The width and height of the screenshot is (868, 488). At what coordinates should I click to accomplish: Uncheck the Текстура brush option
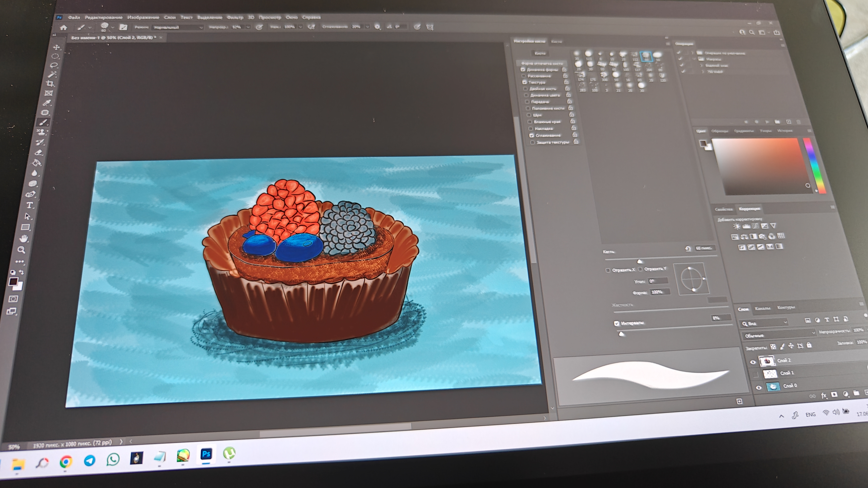point(524,83)
